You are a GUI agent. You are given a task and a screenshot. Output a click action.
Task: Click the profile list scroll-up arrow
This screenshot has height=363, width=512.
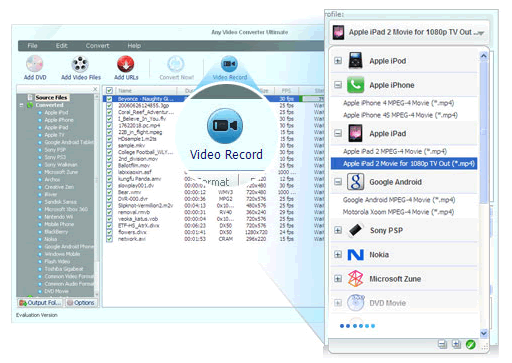click(x=484, y=56)
